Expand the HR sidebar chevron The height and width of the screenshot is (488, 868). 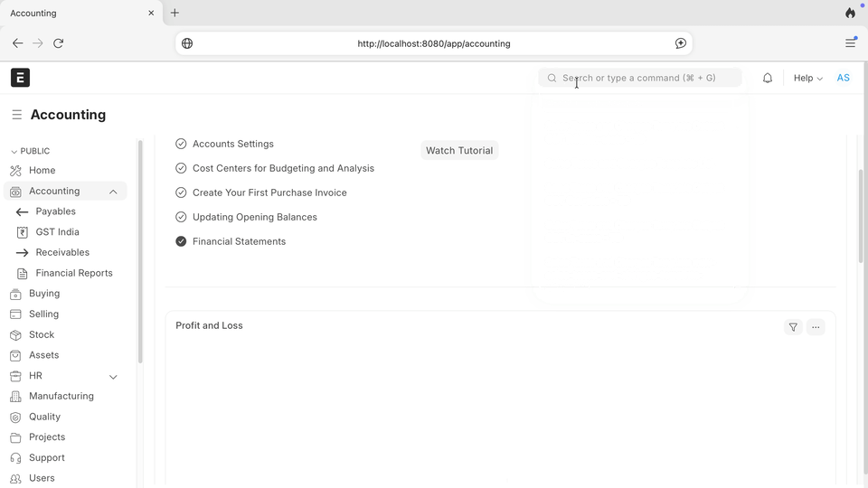click(x=113, y=377)
